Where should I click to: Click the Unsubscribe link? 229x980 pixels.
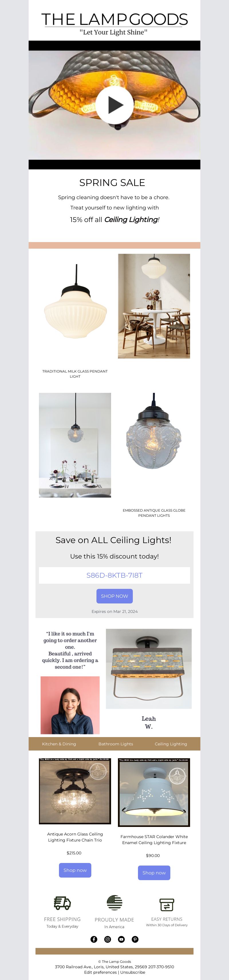point(133,972)
